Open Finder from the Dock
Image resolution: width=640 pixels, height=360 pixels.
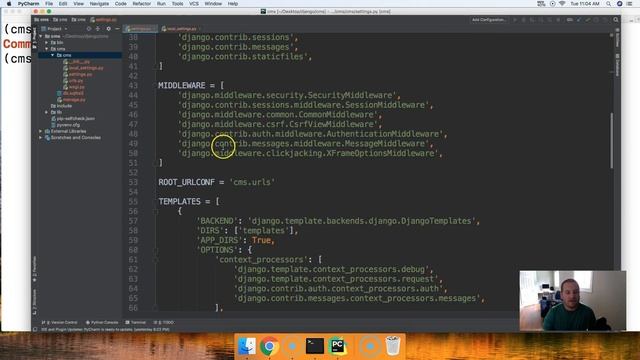pos(247,346)
